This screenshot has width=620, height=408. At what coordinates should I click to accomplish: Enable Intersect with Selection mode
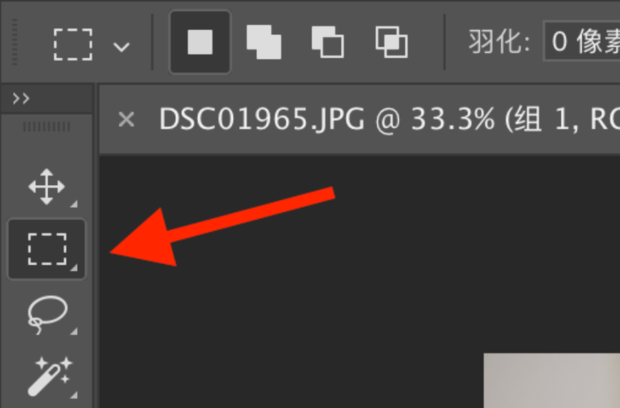coord(391,42)
